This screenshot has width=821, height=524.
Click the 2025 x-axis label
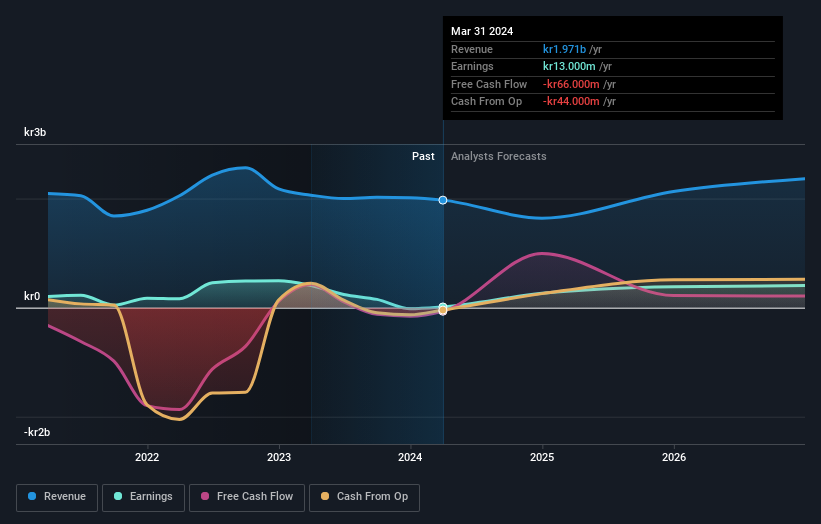[x=542, y=457]
